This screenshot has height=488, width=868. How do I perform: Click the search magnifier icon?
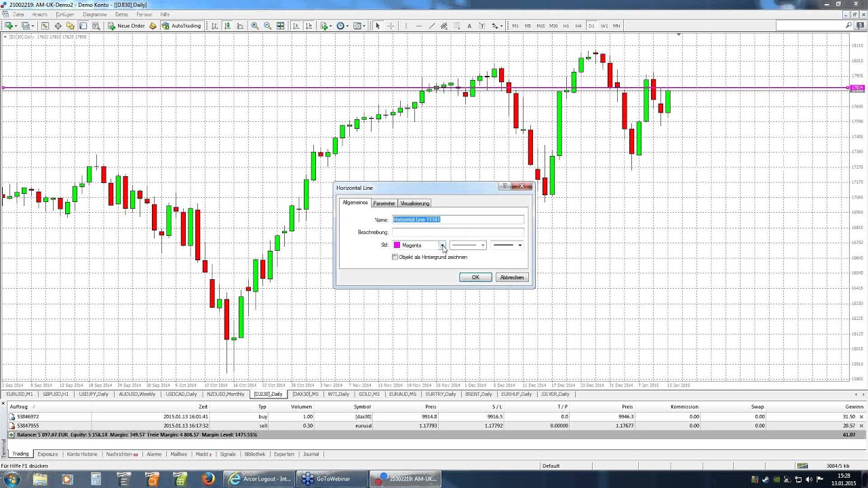point(848,26)
